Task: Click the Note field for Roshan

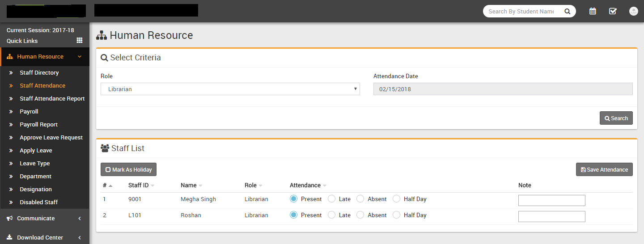Action: point(551,217)
